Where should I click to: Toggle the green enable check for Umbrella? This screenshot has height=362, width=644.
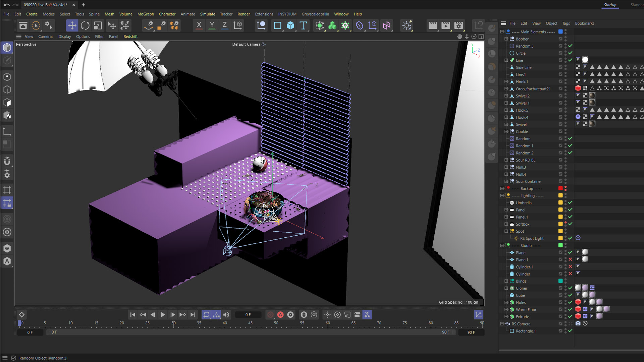click(570, 203)
